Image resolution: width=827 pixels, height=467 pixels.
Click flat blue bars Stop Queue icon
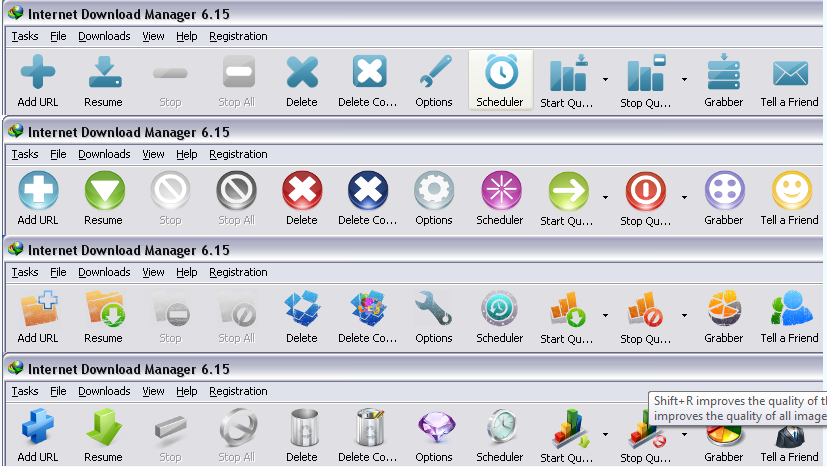(x=646, y=73)
